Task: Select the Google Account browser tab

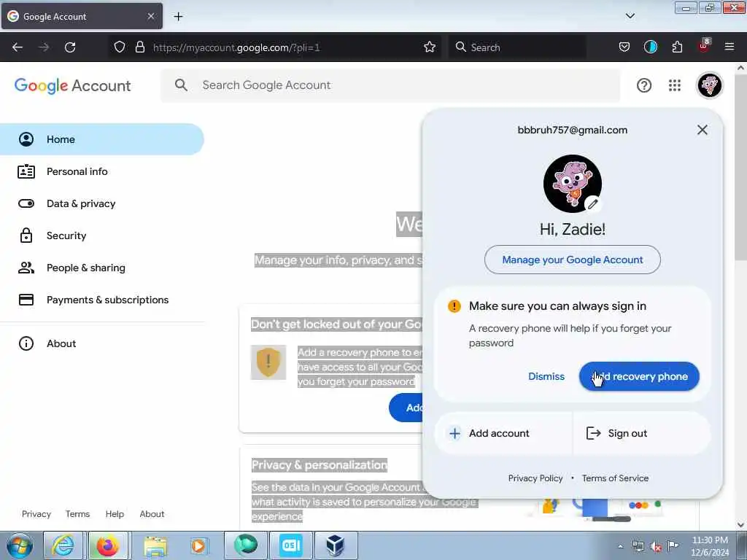Action: 82,16
